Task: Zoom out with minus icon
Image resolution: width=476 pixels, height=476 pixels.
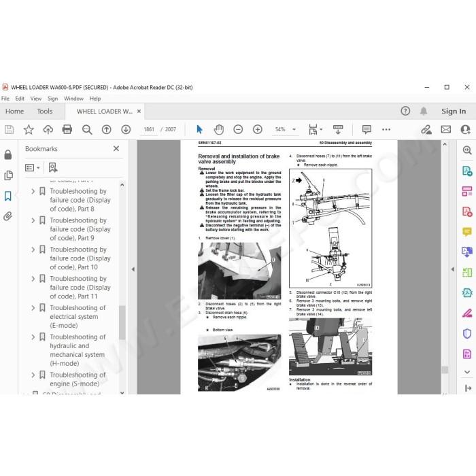Action: pyautogui.click(x=238, y=130)
